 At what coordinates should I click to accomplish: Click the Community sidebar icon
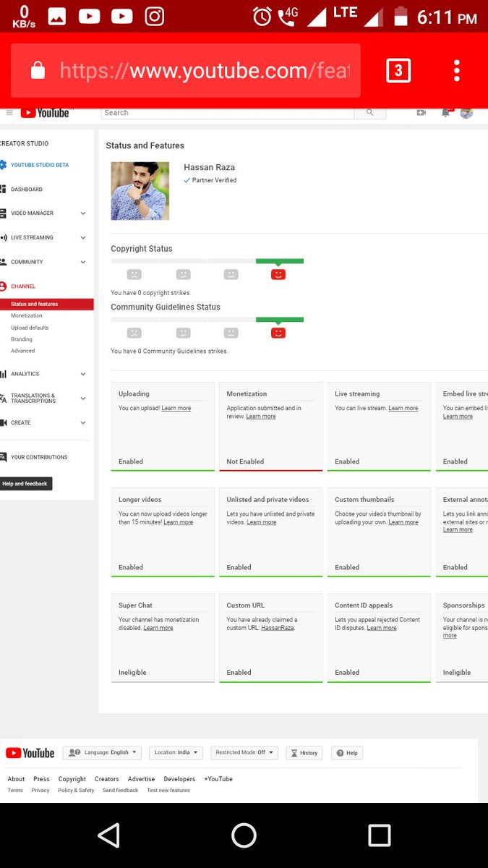(x=3, y=262)
